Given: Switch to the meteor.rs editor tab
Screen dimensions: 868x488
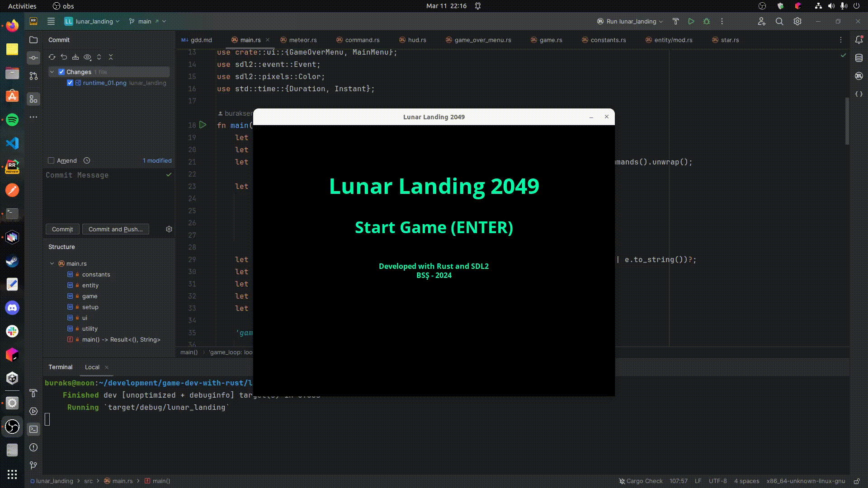Looking at the screenshot, I should tap(302, 40).
